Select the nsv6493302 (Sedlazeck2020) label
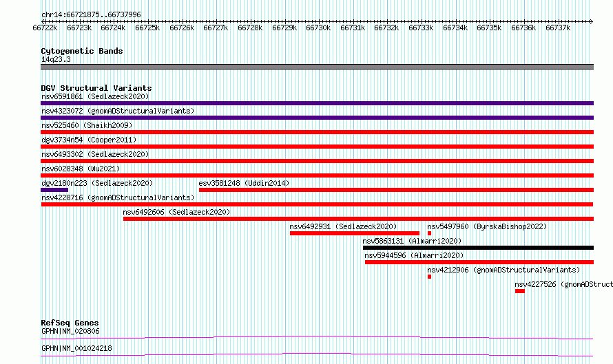This screenshot has width=613, height=364. (95, 154)
